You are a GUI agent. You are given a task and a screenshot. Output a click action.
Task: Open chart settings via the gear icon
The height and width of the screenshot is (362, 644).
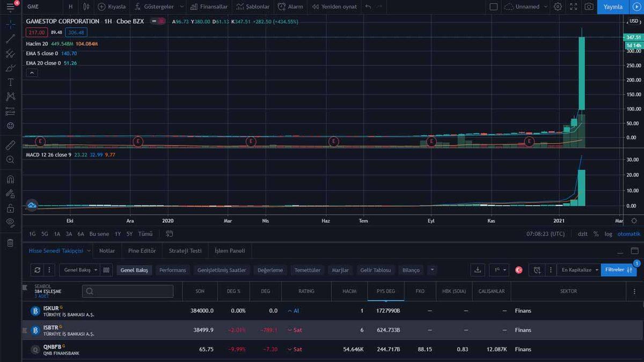(x=557, y=6)
